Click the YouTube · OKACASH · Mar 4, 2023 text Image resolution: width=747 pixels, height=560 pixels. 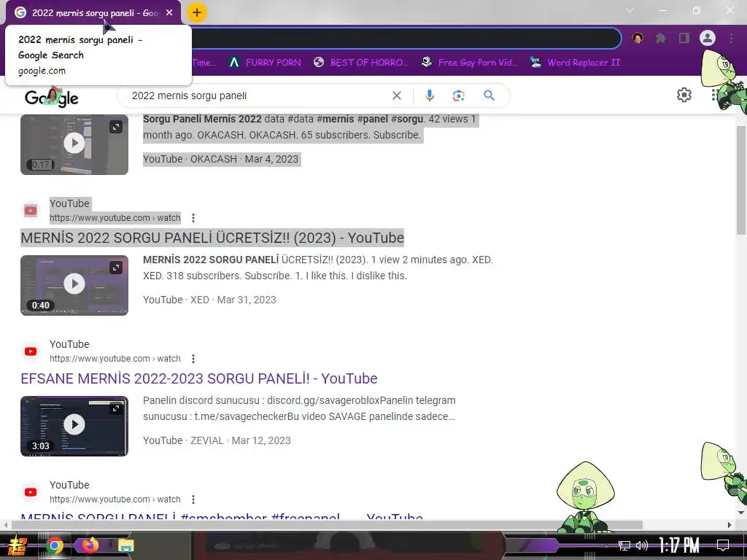pyautogui.click(x=220, y=159)
